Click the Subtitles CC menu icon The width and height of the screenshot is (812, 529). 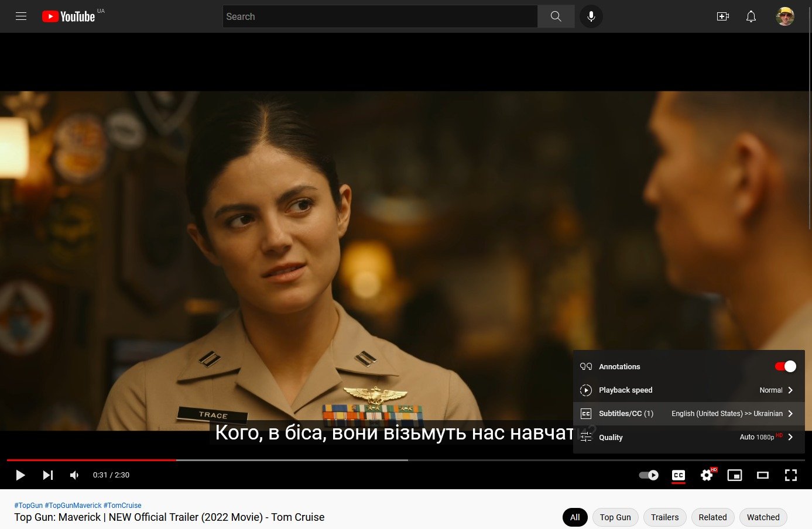pos(586,414)
